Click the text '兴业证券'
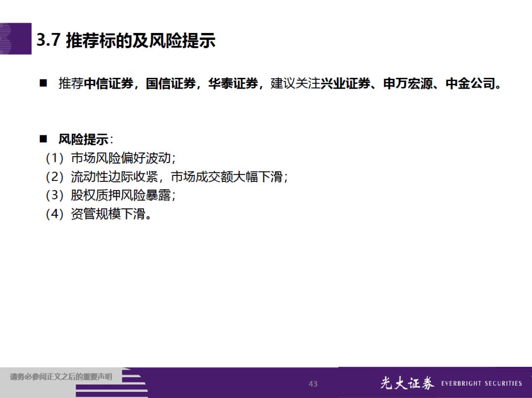 [x=345, y=83]
